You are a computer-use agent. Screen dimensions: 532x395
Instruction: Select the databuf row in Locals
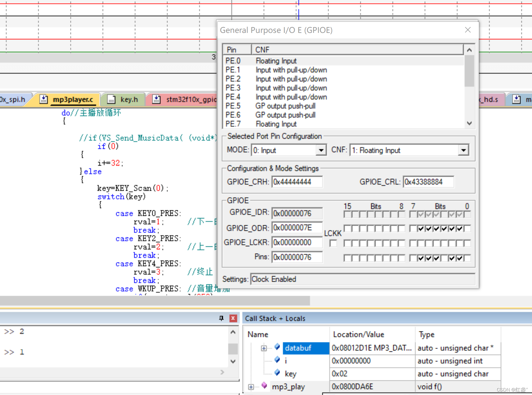click(372, 348)
